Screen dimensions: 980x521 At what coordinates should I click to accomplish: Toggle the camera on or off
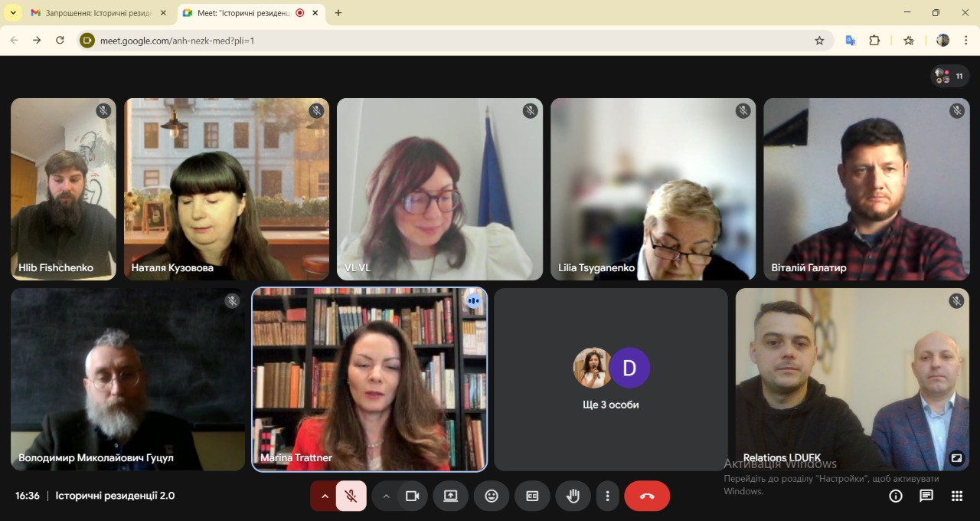pos(412,496)
